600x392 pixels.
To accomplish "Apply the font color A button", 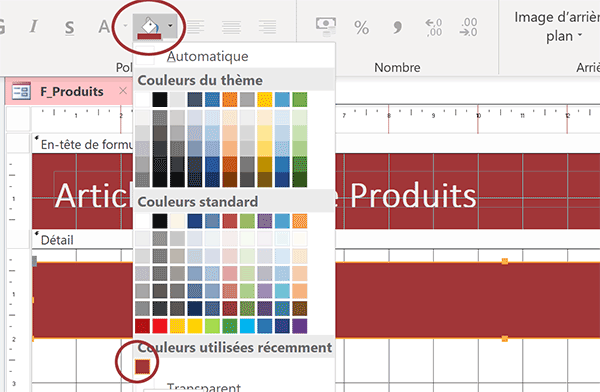I will [x=104, y=27].
